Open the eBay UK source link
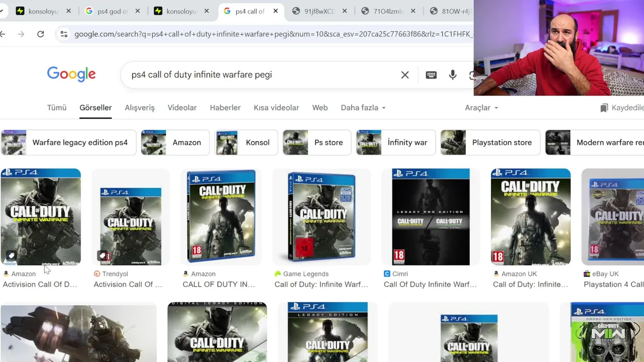 601,274
